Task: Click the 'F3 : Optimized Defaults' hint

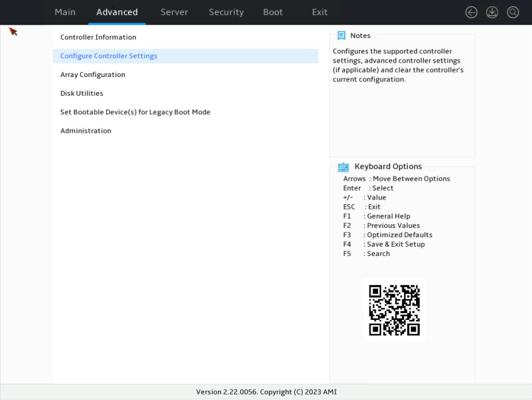Action: (x=388, y=235)
